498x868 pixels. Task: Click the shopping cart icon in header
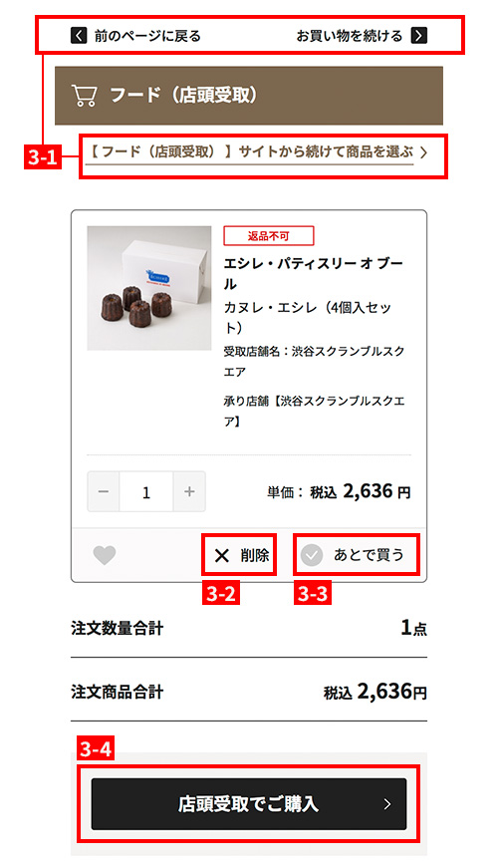click(x=84, y=96)
